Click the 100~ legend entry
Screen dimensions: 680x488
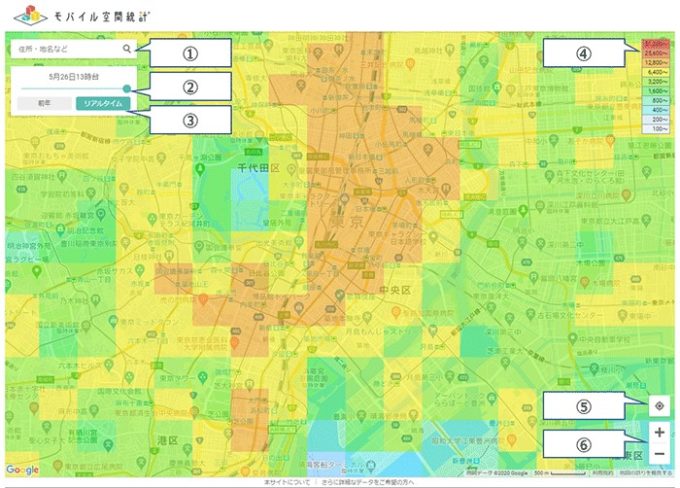(656, 129)
